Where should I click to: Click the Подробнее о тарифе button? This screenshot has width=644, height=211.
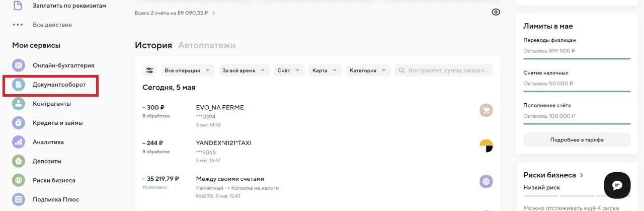pyautogui.click(x=577, y=139)
